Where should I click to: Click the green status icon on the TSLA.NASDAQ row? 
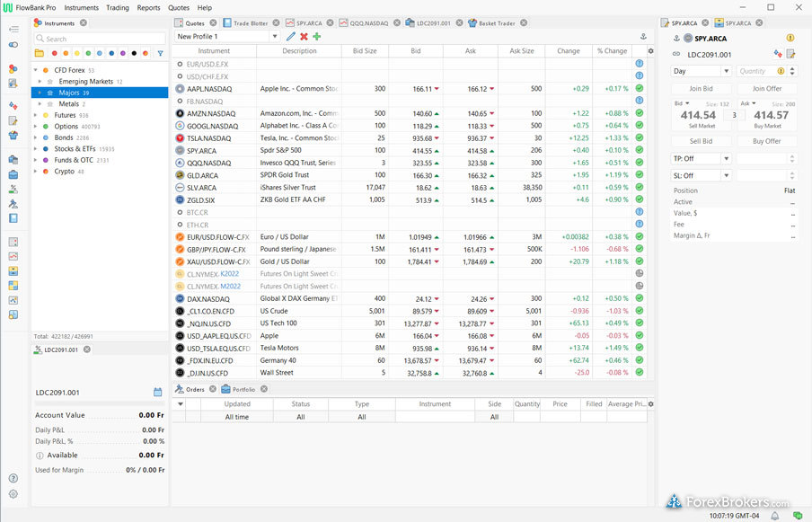(x=640, y=137)
